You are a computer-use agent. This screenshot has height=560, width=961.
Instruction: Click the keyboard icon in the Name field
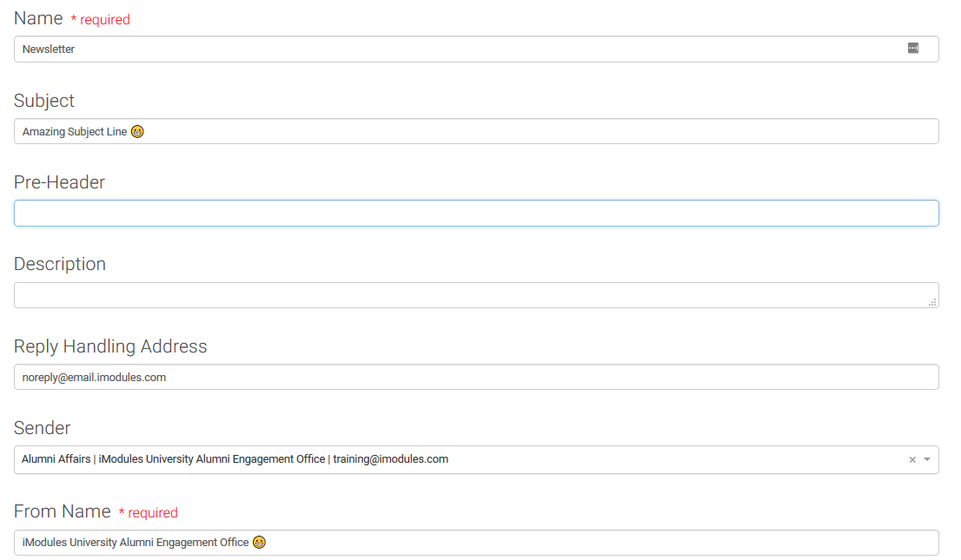click(x=913, y=49)
